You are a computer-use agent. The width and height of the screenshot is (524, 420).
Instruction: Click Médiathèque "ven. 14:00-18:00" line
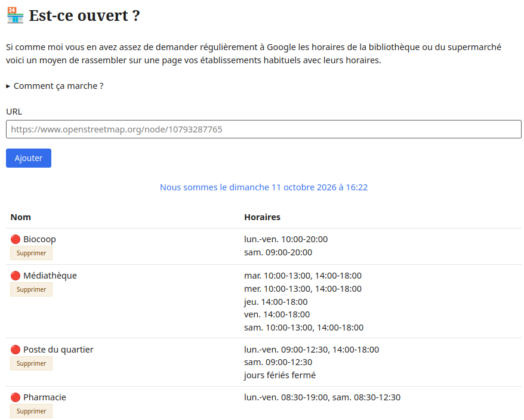pos(277,314)
